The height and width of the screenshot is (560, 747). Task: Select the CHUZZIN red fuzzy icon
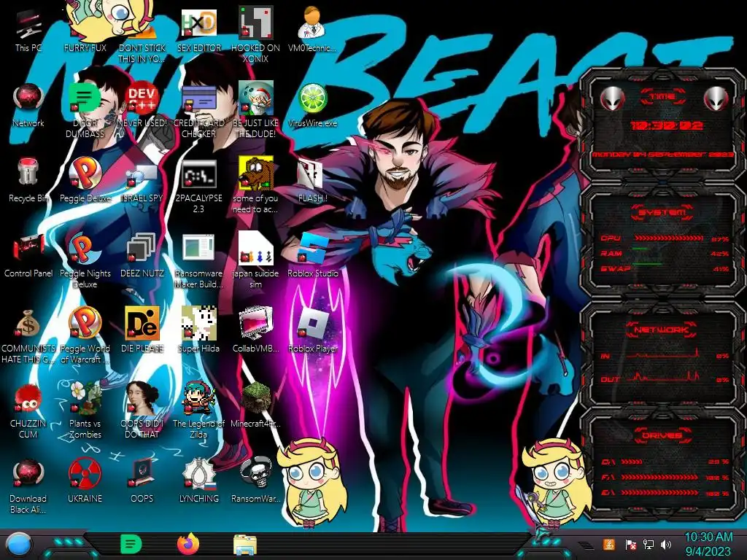click(x=28, y=411)
